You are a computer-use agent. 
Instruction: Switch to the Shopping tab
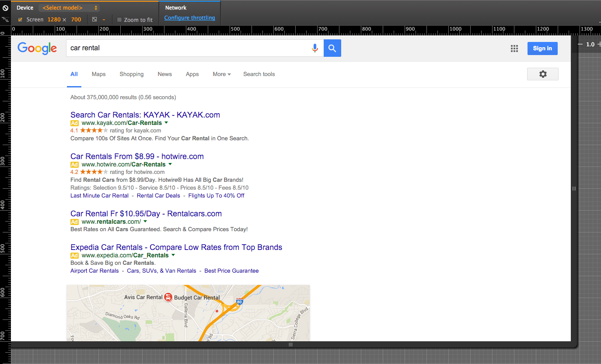click(132, 74)
